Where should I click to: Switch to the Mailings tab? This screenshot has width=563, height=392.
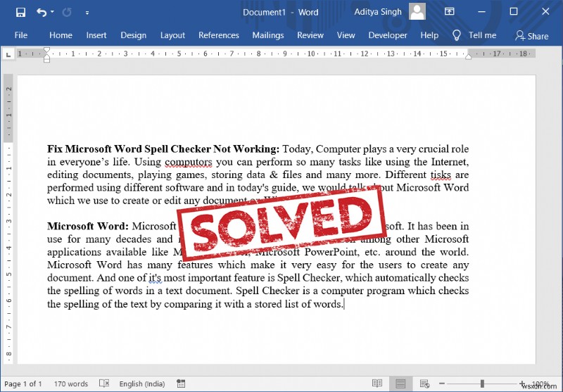[x=268, y=35]
